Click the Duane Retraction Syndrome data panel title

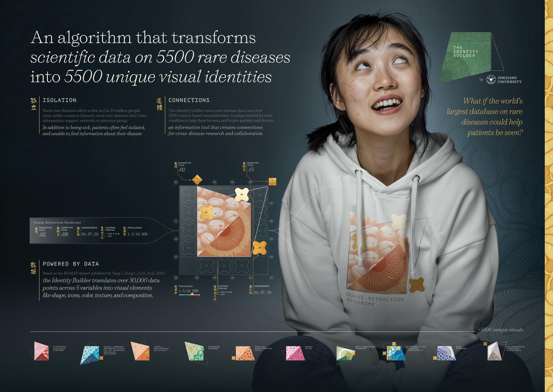57,222
